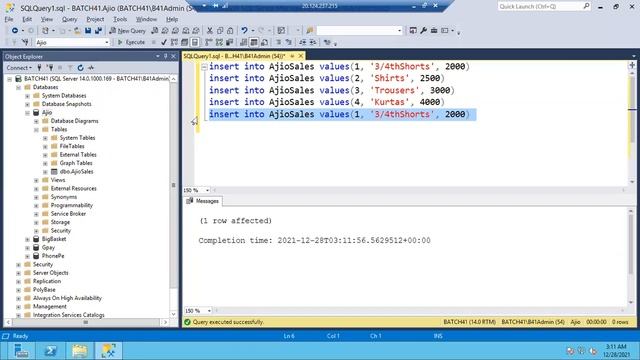Open File Explorer from the Windows taskbar
This screenshot has width=640, height=360.
[x=80, y=351]
